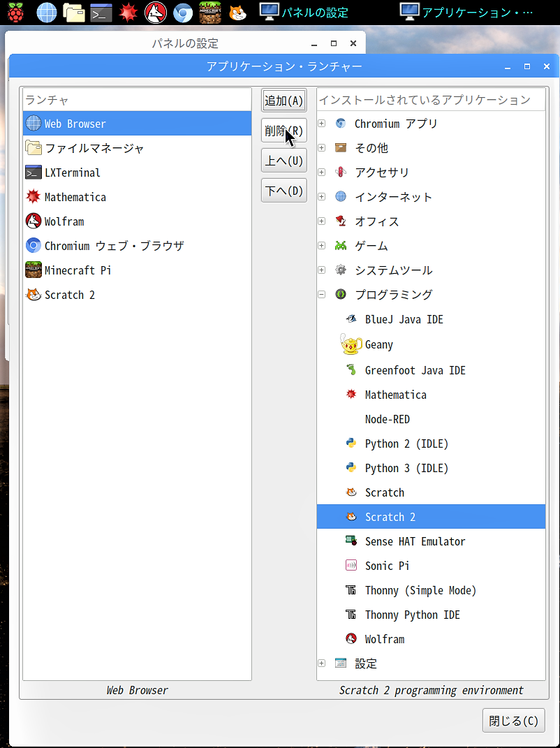
Task: Launch Minecraft Pi block icon in taskbar
Action: (x=210, y=13)
